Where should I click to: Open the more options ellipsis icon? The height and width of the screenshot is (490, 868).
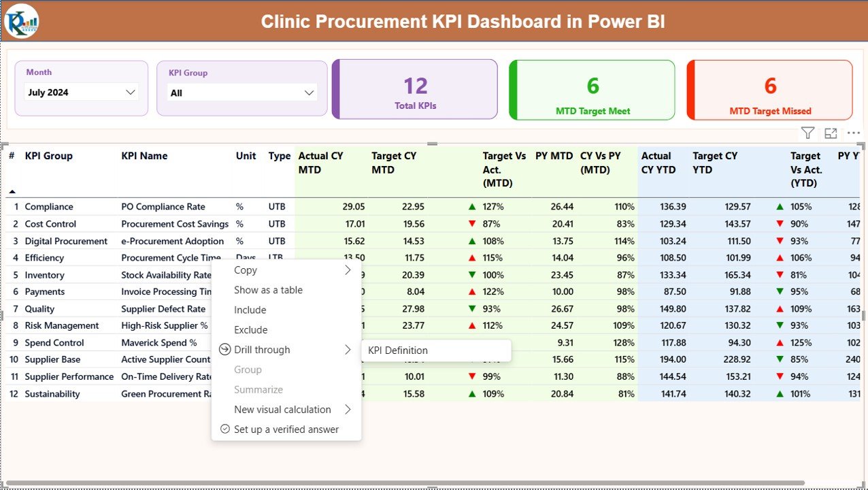click(x=853, y=133)
